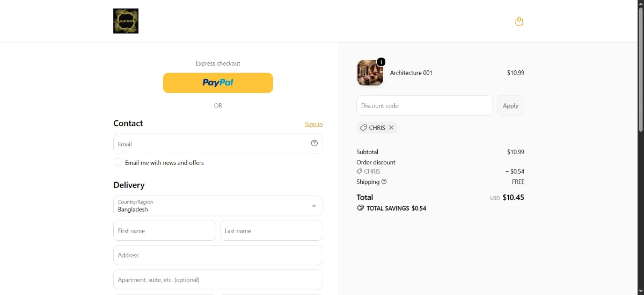Click the Subtotal label

coord(367,152)
